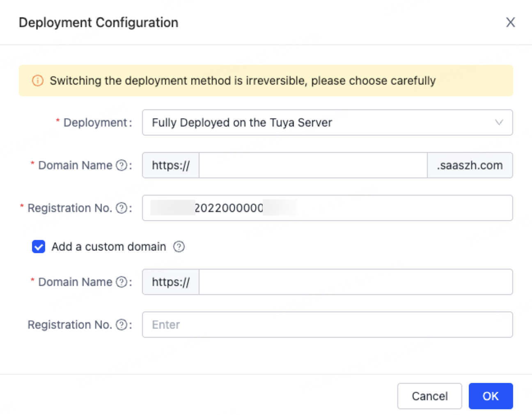Viewport: 532px width, 415px height.
Task: Click the orange warning info icon
Action: tap(37, 81)
